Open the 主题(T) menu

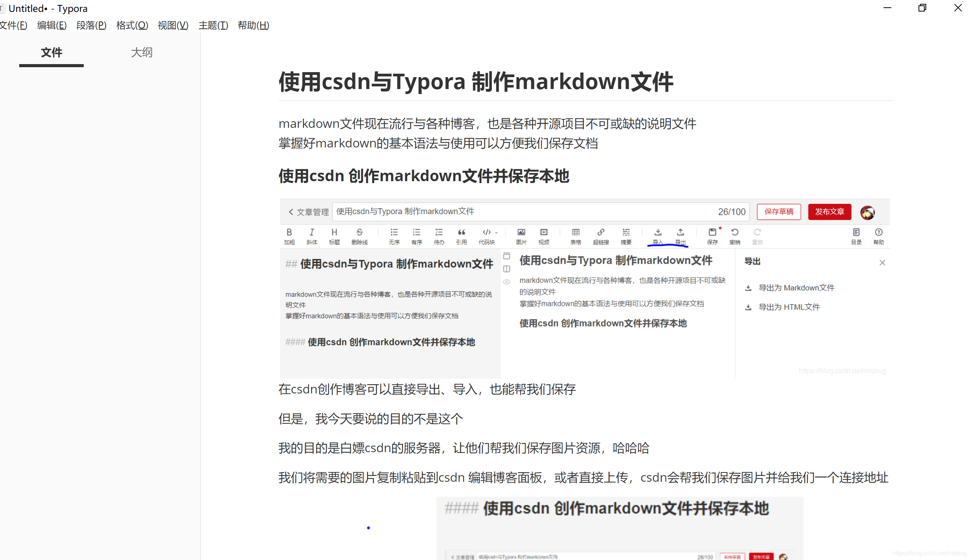point(213,25)
